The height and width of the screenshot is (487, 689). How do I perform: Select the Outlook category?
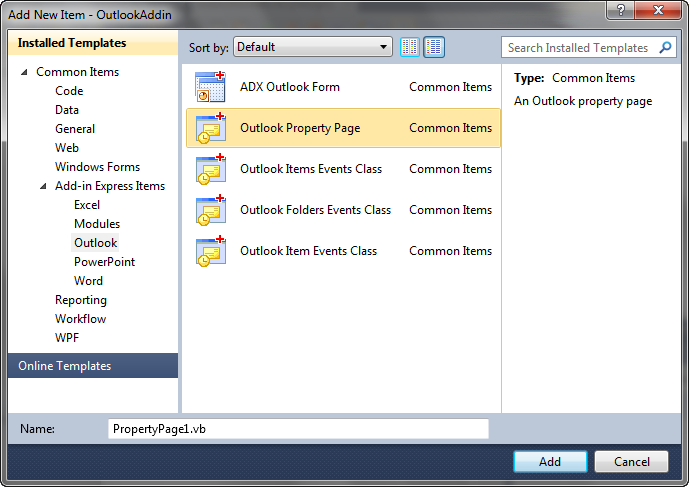tap(96, 243)
